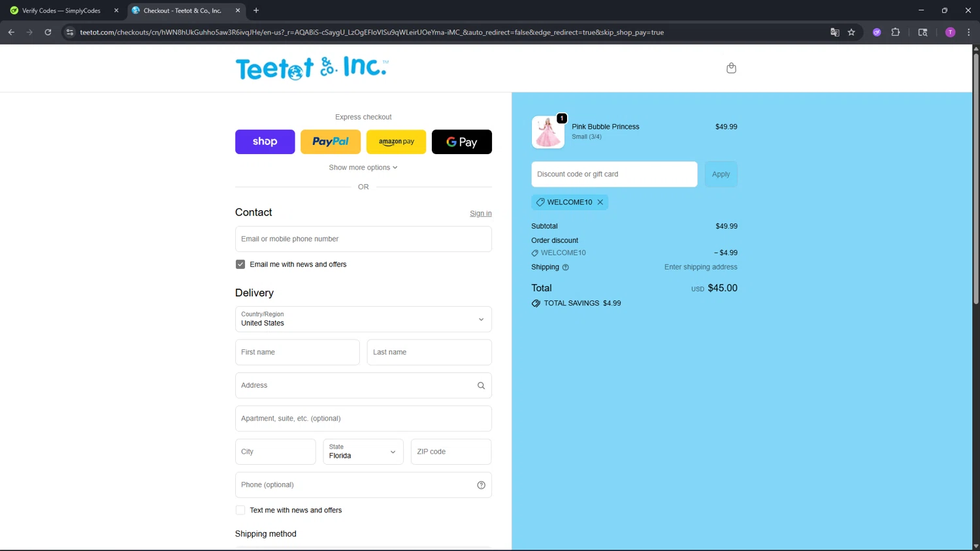The height and width of the screenshot is (551, 980).
Task: Remove the WELCOME10 discount code tag
Action: pos(600,202)
